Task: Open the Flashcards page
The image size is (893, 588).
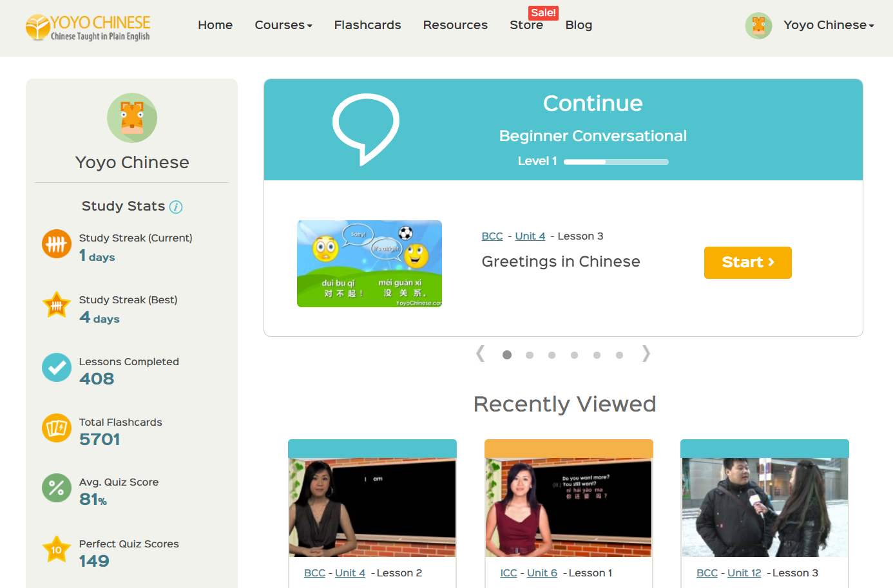Action: click(367, 25)
